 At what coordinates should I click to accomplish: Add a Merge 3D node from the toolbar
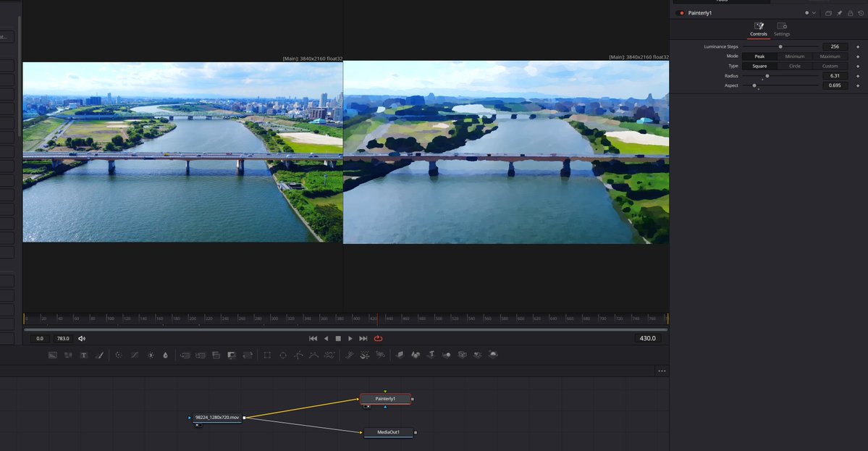point(446,355)
